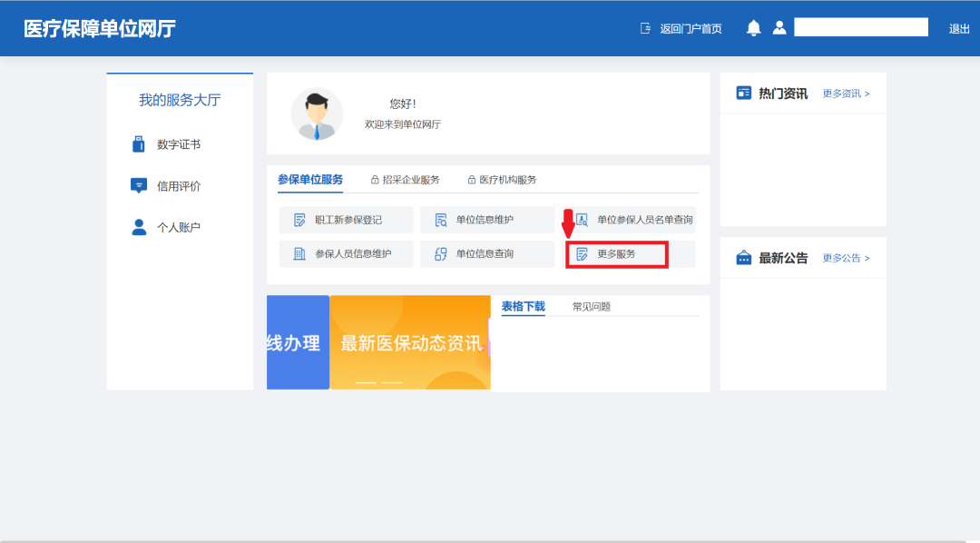The width and height of the screenshot is (980, 543).
Task: Click the 我的服务大厅 heading
Action: (180, 100)
